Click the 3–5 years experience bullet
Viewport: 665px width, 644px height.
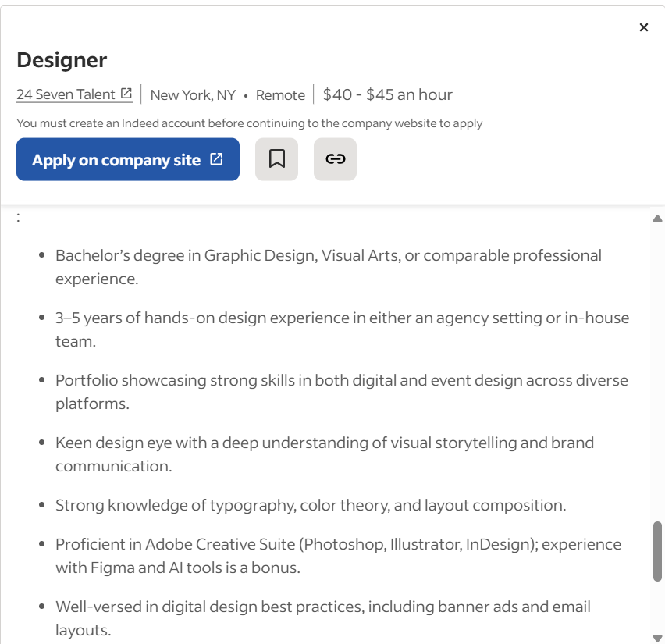pyautogui.click(x=342, y=329)
